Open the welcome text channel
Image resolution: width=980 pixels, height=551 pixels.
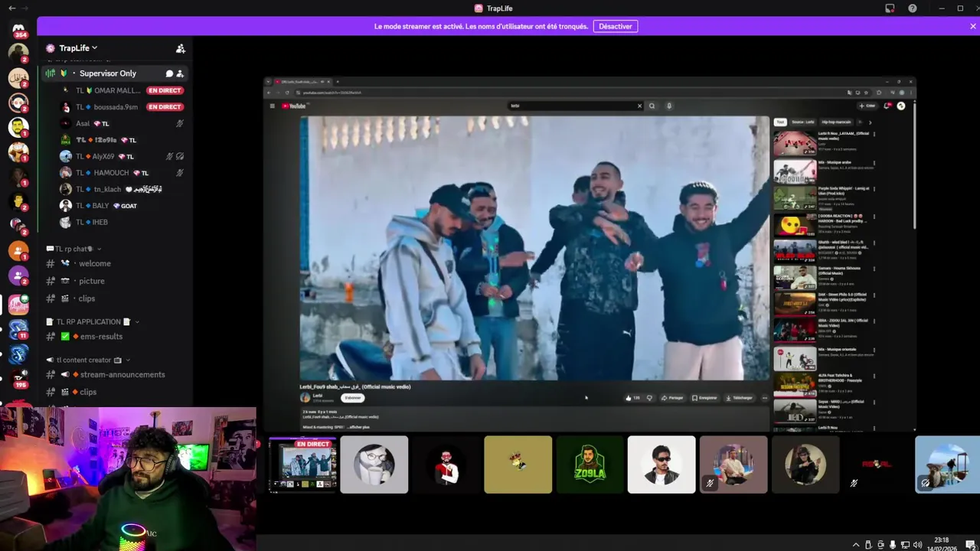(x=95, y=263)
